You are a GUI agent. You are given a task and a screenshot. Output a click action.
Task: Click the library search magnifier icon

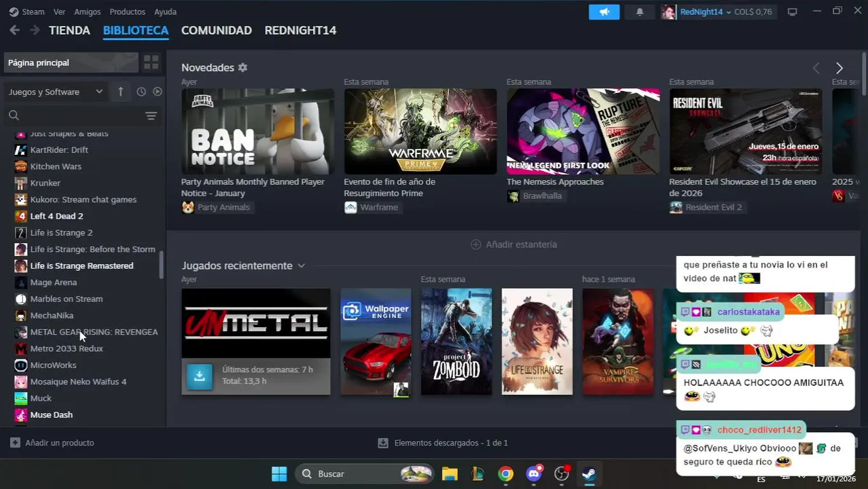click(x=14, y=115)
